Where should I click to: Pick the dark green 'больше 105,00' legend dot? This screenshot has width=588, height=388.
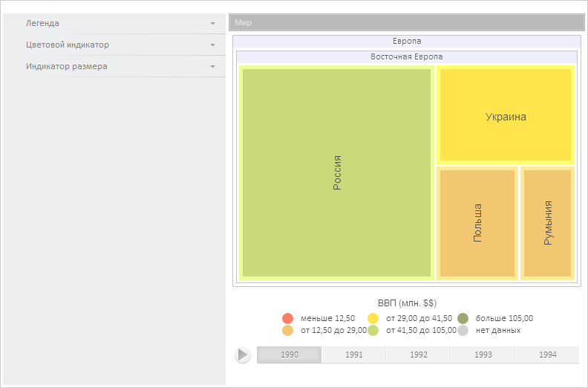(463, 318)
